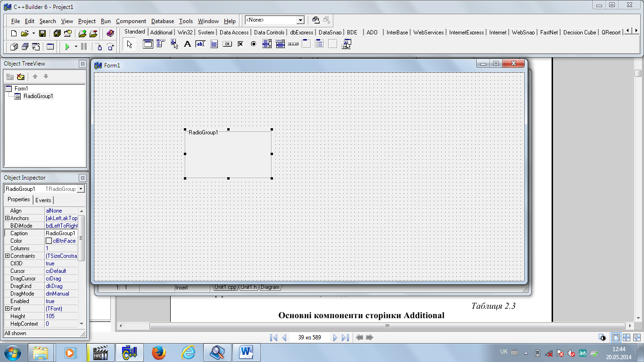Open the Help contents book icon
644x362 pixels.
click(x=110, y=33)
